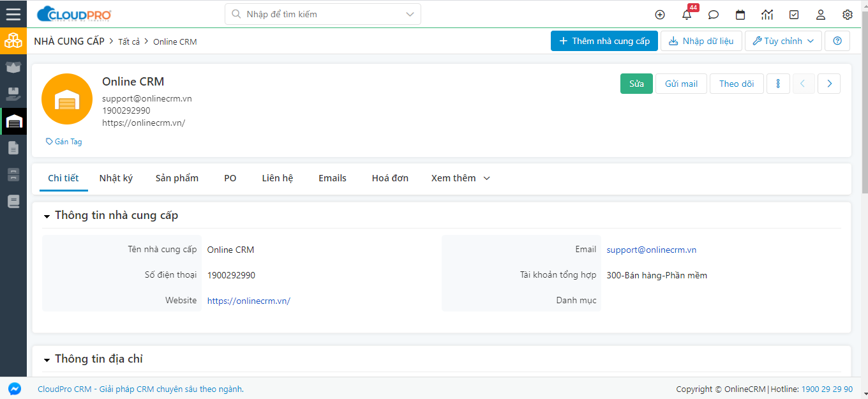Click the Theo dõi follow button
The height and width of the screenshot is (399, 868).
(737, 84)
